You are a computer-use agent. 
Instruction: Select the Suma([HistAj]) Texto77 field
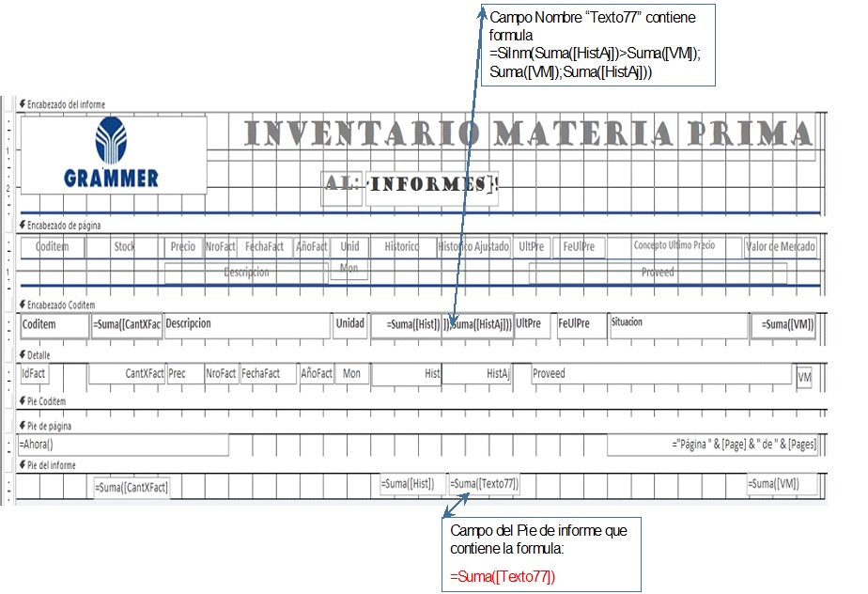478,325
